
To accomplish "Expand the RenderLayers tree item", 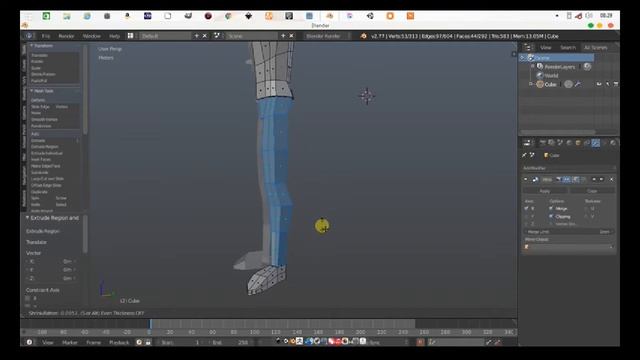I will point(533,66).
